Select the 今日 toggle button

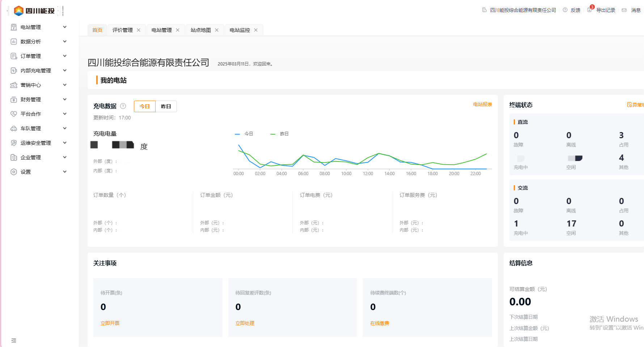pos(145,106)
